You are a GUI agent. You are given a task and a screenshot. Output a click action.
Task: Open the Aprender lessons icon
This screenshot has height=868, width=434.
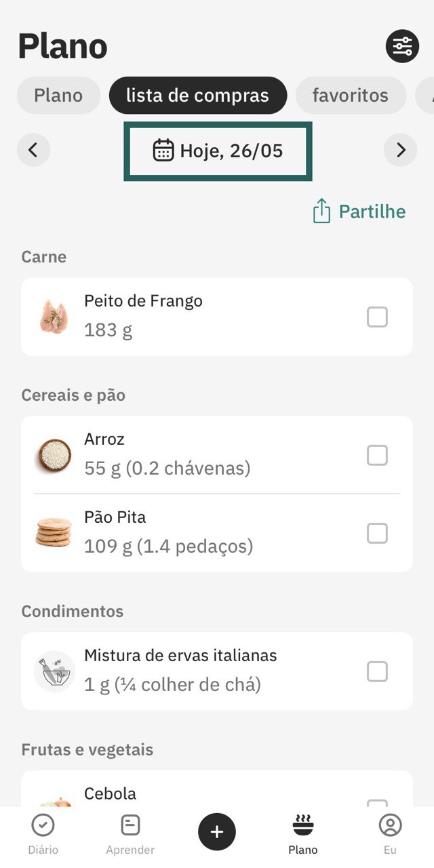(130, 825)
